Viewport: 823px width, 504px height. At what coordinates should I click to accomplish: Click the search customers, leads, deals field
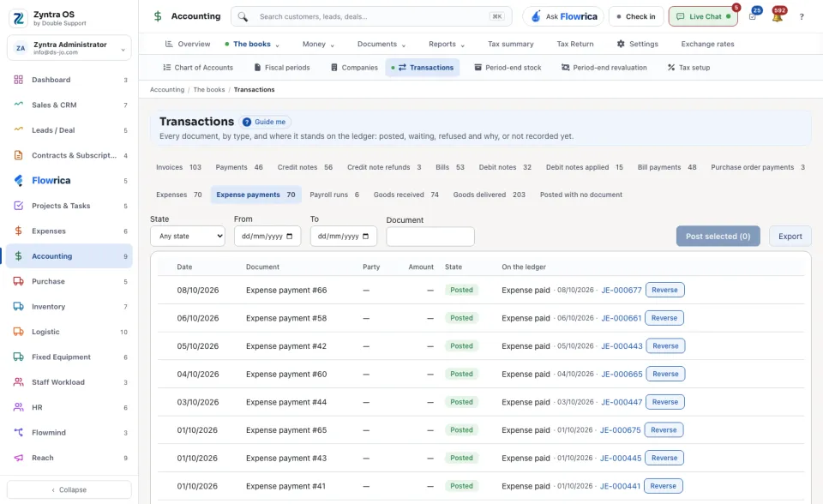371,17
